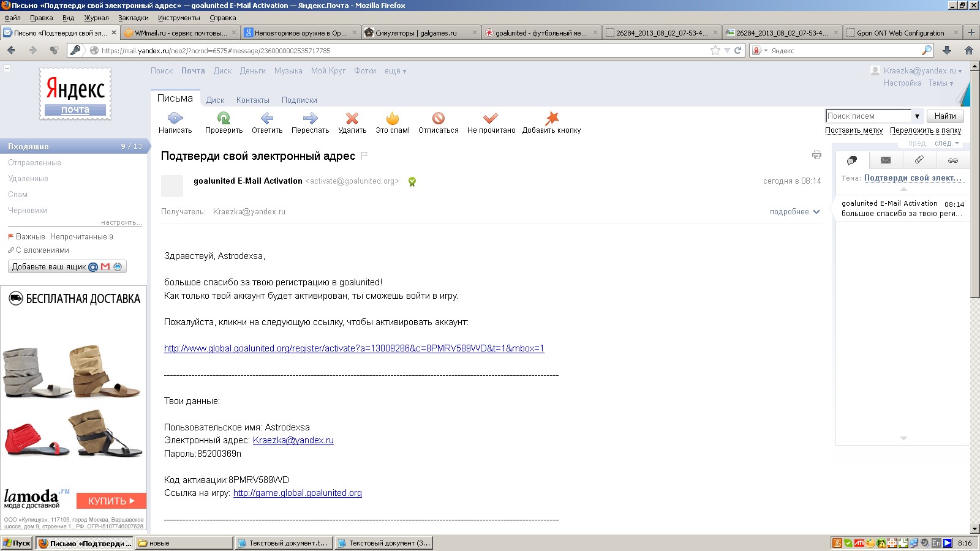Open the Диск tab in mail
The image size is (980, 551).
215,100
